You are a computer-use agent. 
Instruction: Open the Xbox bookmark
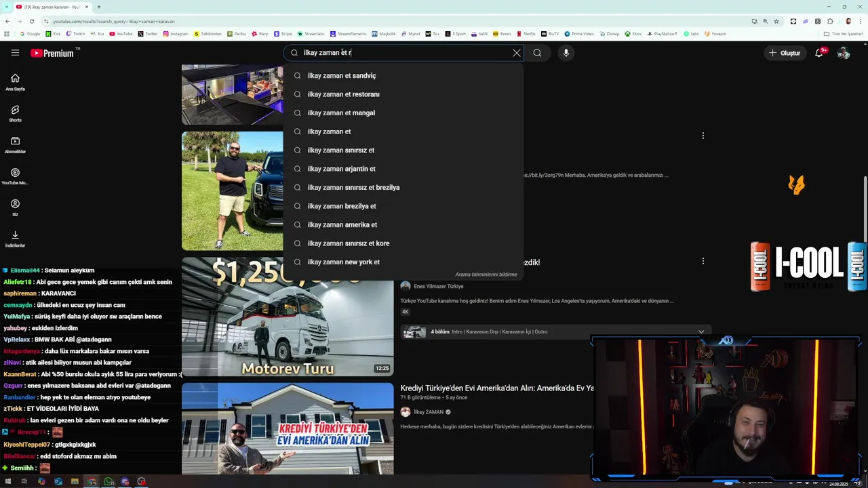click(633, 34)
